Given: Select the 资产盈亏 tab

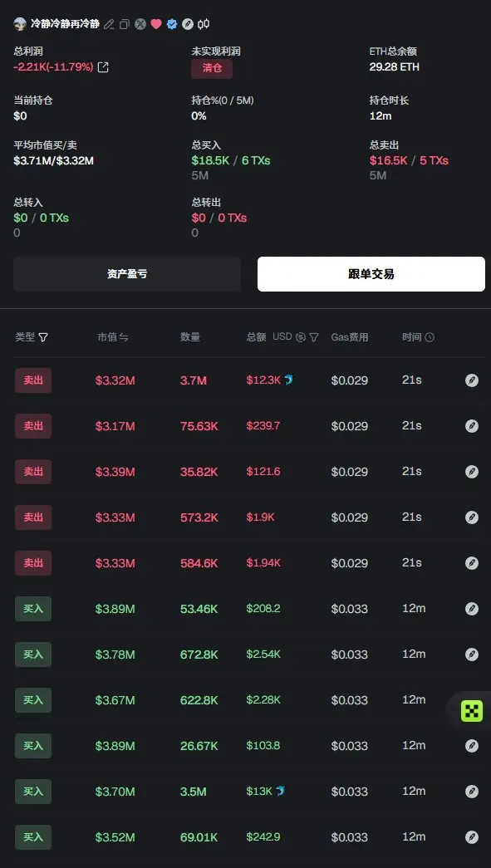Looking at the screenshot, I should (x=127, y=274).
